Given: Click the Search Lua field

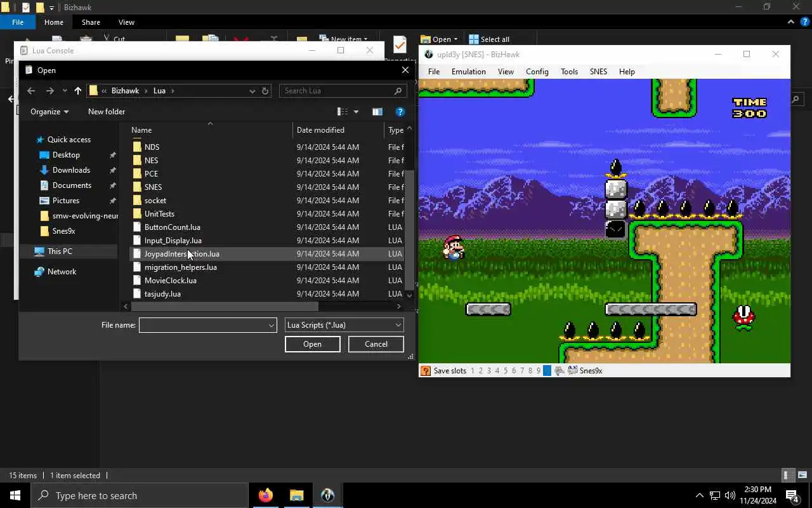Looking at the screenshot, I should tap(343, 91).
